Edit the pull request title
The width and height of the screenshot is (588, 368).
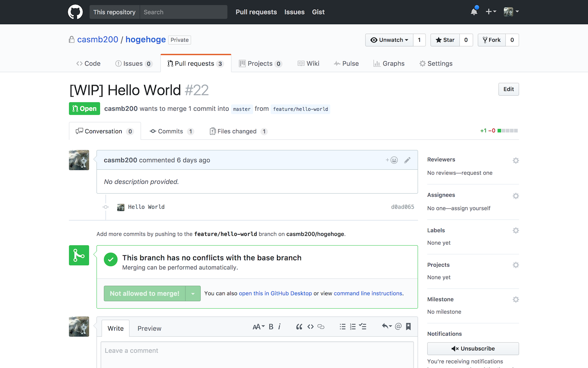click(x=509, y=89)
